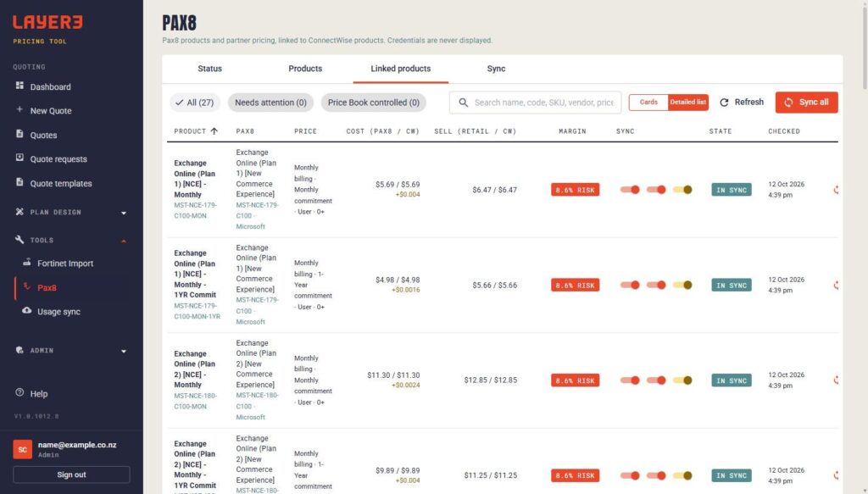Switch to the Status tab
The image size is (868, 494).
coord(210,69)
